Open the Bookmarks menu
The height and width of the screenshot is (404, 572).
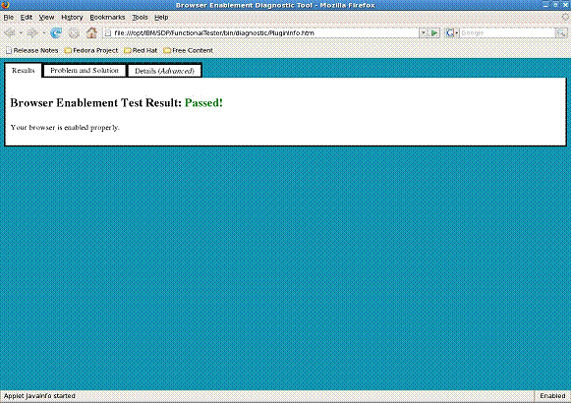pyautogui.click(x=107, y=17)
